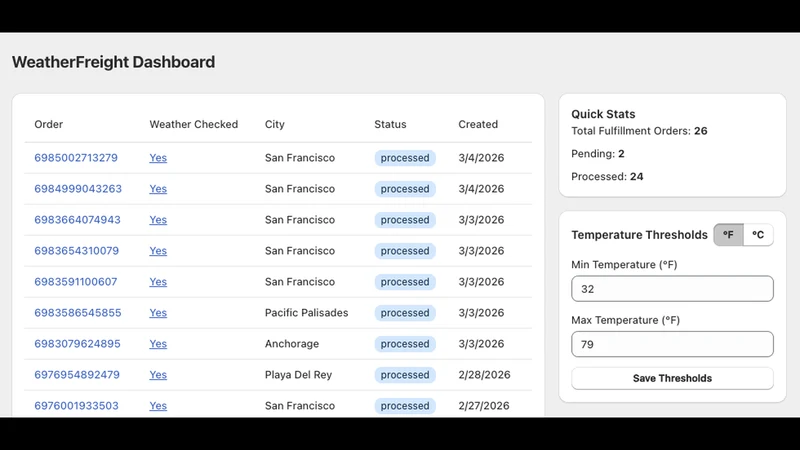The image size is (800, 450).
Task: Click the Playa Del Rey city cell
Action: click(x=298, y=375)
